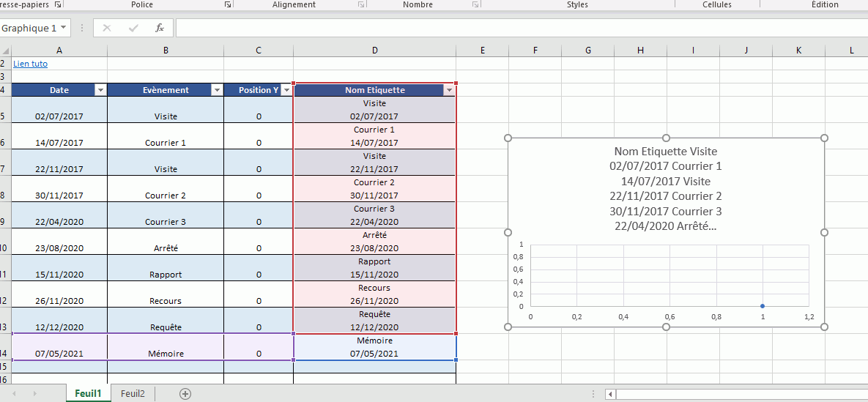The width and height of the screenshot is (868, 402).
Task: Open the Lien tuto hyperlink
Action: click(x=30, y=64)
